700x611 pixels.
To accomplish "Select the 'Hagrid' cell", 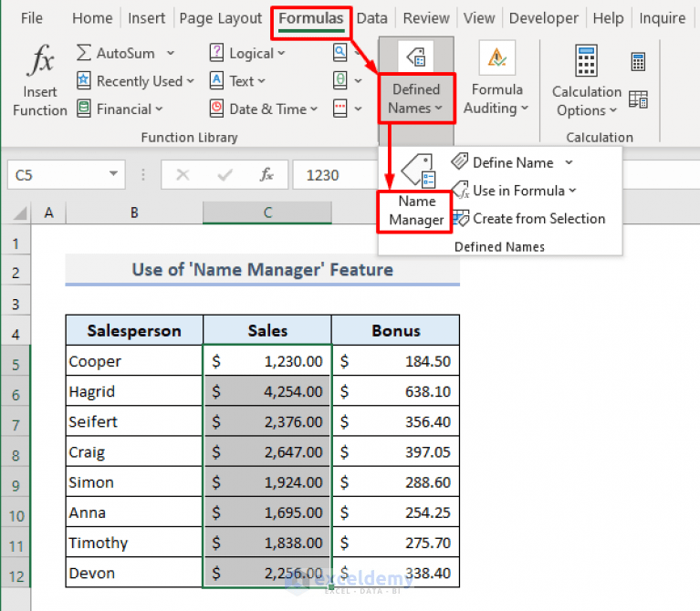I will 134,391.
